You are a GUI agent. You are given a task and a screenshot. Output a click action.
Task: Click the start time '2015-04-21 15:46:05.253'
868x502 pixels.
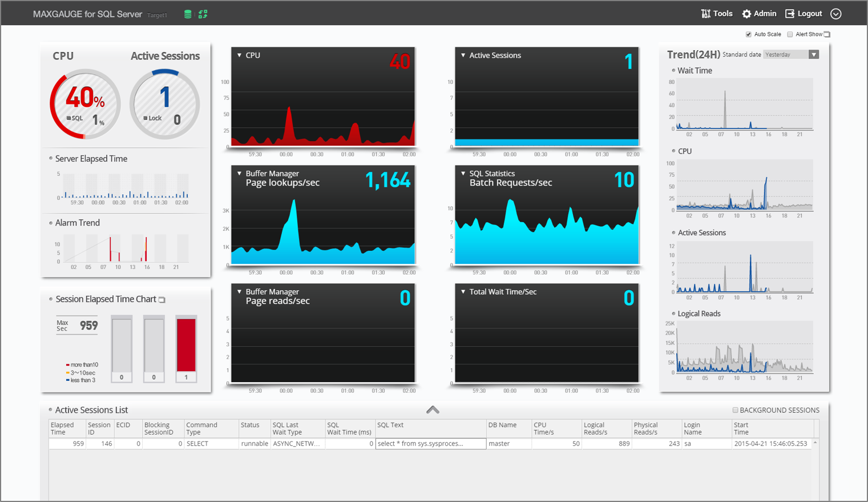coord(772,444)
